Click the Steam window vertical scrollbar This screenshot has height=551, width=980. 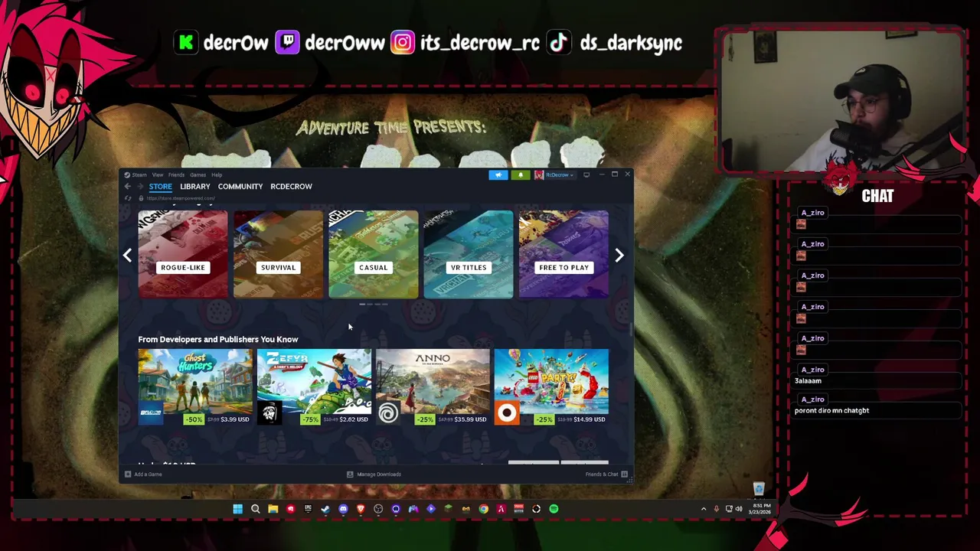click(631, 331)
